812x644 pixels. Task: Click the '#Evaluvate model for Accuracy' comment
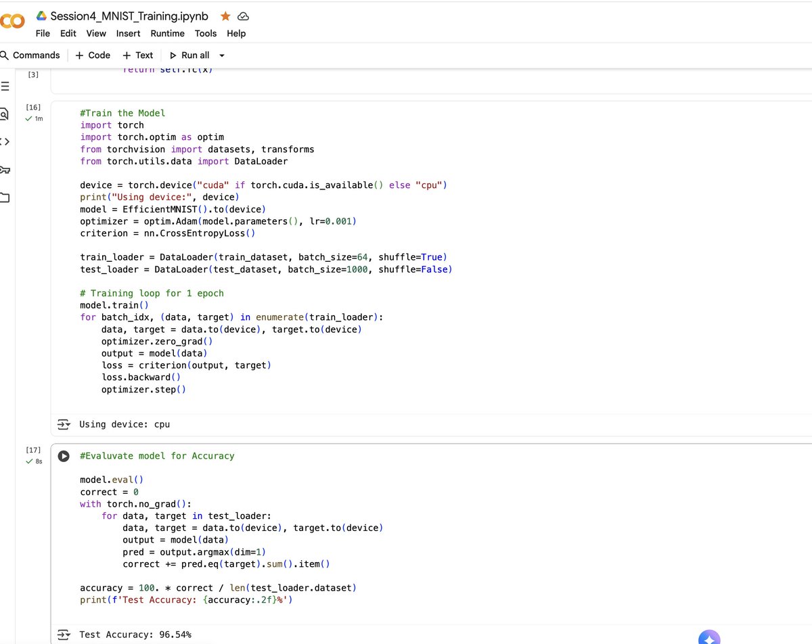(157, 456)
